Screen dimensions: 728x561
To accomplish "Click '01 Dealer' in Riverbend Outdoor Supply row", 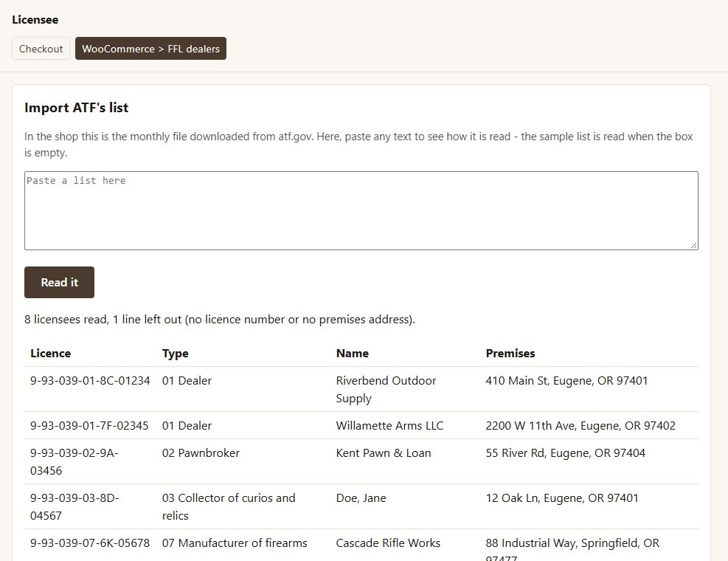I will click(x=187, y=381).
